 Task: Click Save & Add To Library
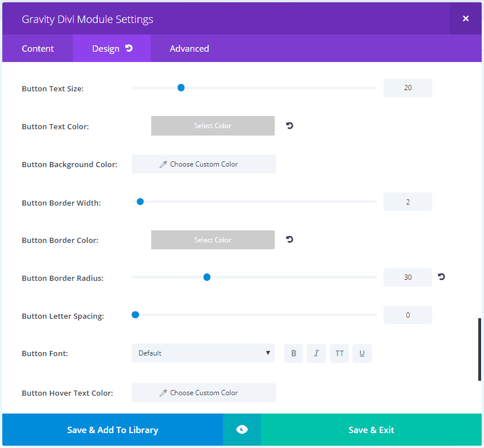113,430
